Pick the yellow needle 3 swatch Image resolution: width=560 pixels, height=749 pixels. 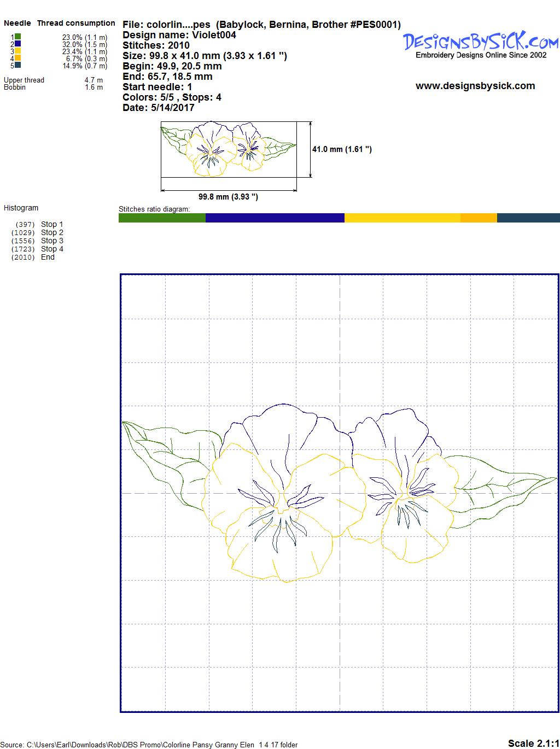click(18, 51)
